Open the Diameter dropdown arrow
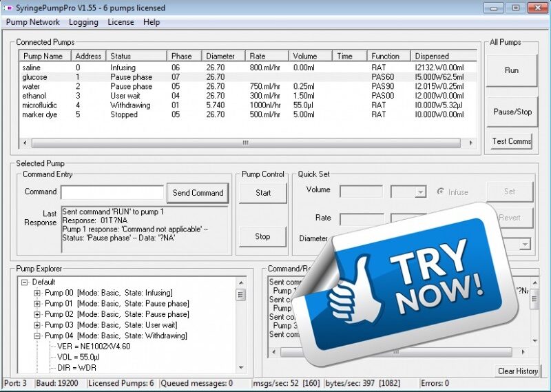The width and height of the screenshot is (551, 392). [525, 244]
